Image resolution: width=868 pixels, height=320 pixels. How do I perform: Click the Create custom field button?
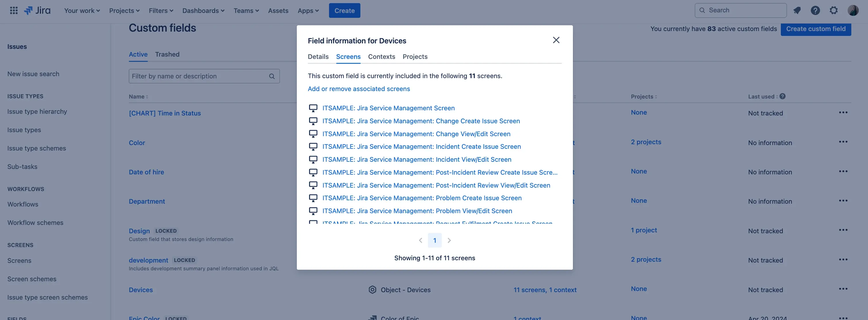tap(816, 29)
